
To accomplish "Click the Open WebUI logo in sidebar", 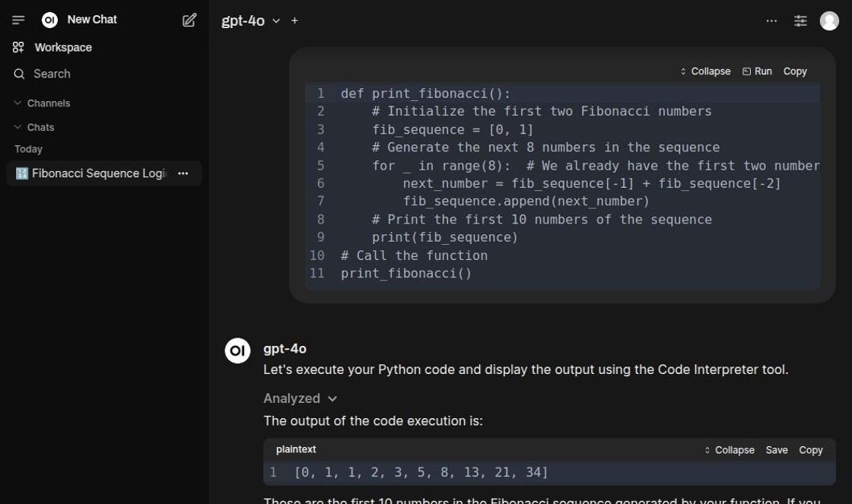I will pos(49,20).
